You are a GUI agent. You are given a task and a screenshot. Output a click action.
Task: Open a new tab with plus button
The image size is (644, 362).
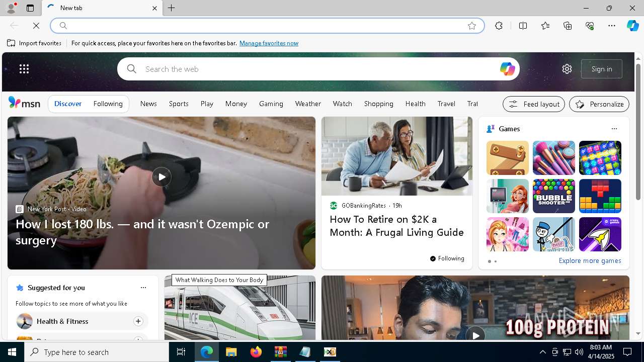pyautogui.click(x=172, y=8)
